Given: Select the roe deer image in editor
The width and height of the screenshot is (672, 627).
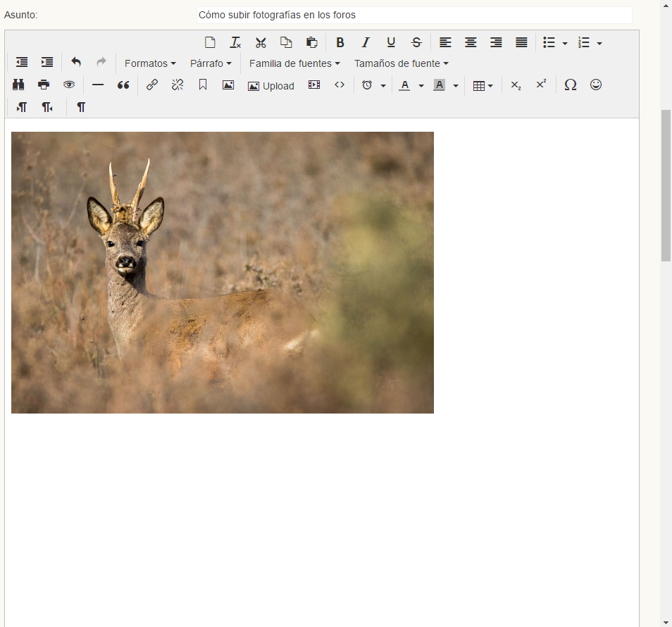Looking at the screenshot, I should coord(223,273).
